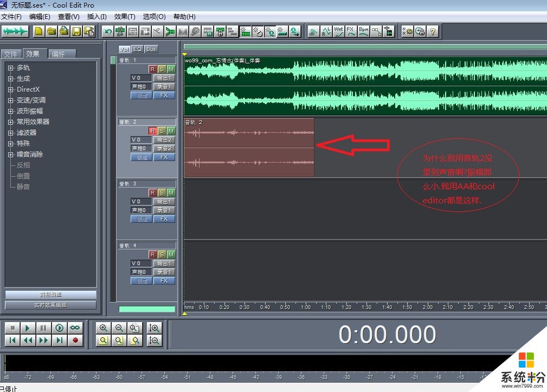
Task: Mute track 1 with M button
Action: [x=171, y=69]
